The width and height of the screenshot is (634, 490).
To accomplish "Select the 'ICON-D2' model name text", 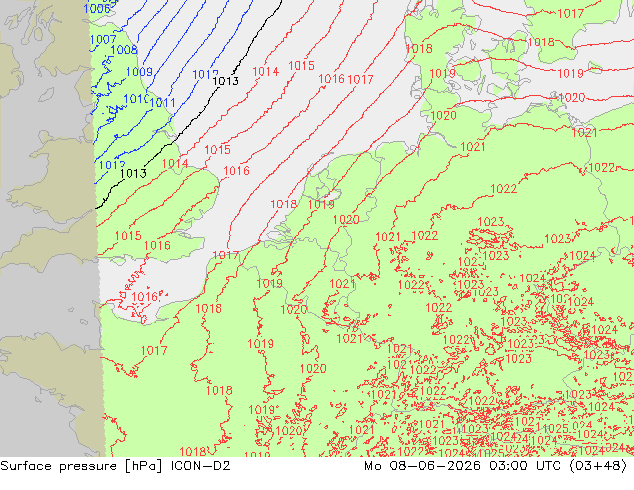I will coord(201,466).
